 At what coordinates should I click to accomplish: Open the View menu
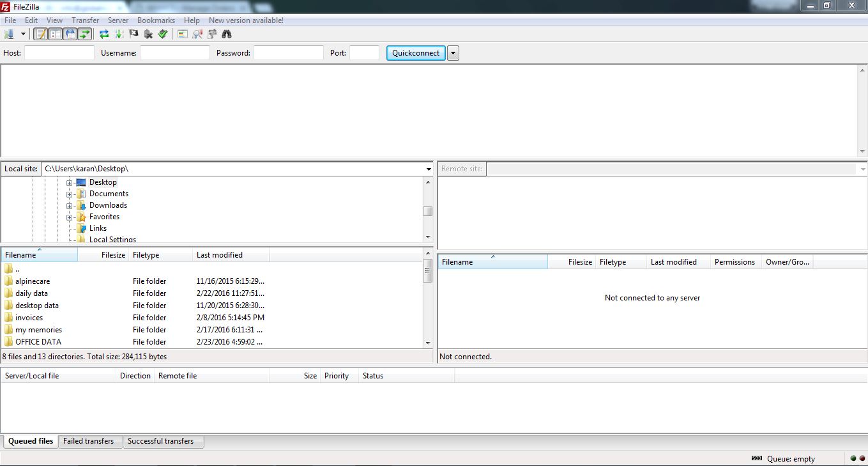tap(55, 20)
